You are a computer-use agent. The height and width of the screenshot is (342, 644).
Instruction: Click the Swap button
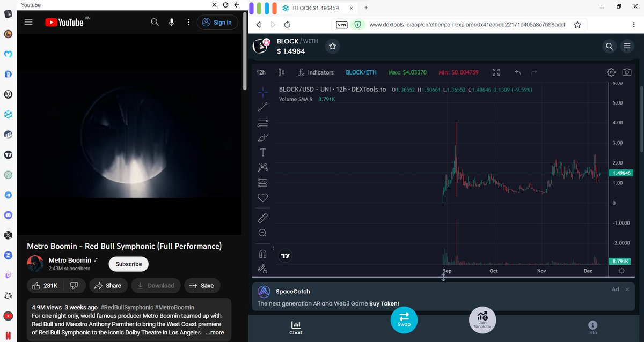(404, 319)
